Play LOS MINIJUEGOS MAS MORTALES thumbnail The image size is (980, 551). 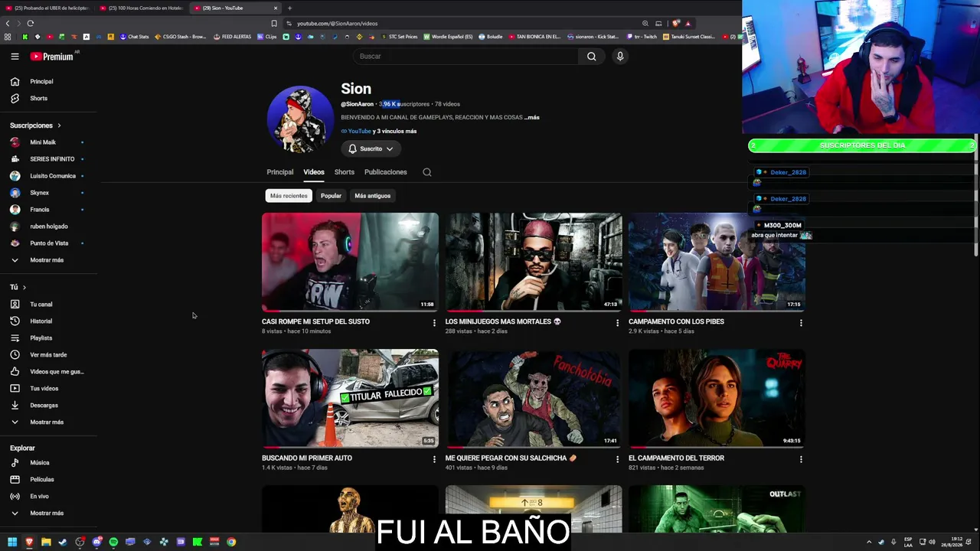tap(534, 262)
